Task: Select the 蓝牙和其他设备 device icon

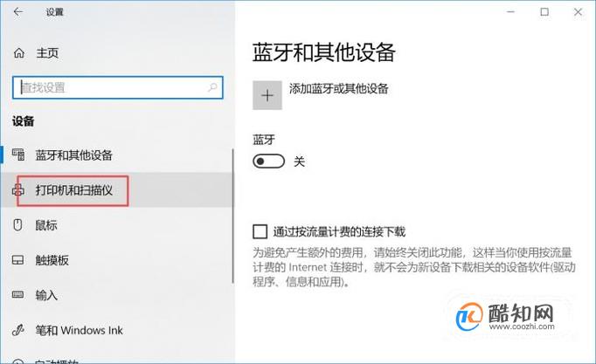Action: point(18,155)
